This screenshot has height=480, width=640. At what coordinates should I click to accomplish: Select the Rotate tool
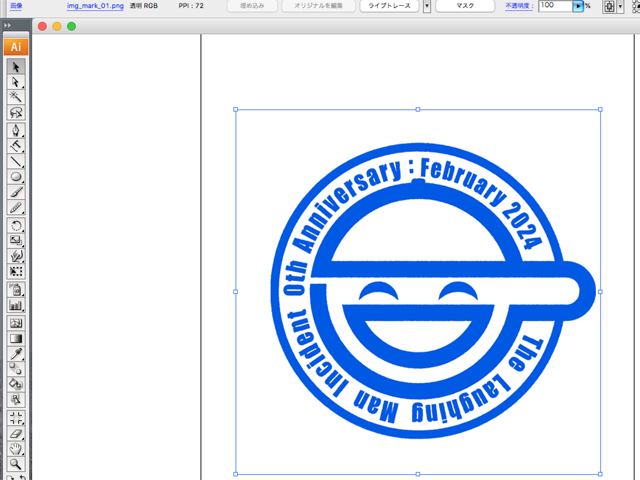tap(16, 225)
